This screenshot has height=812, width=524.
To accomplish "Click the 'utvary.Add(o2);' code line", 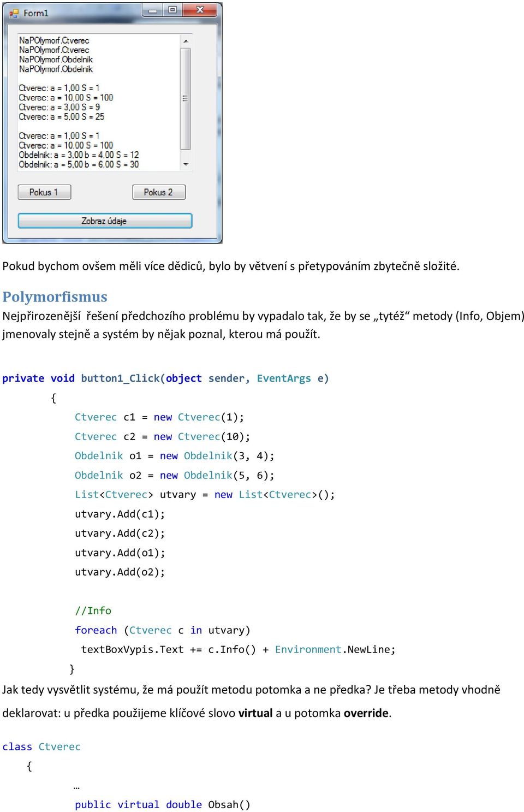I will pyautogui.click(x=120, y=572).
